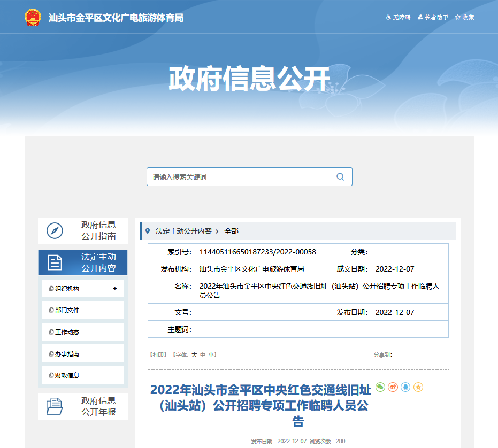The image size is (498, 448).
Task: Share via the red Weibo icon
Action: coord(393,387)
